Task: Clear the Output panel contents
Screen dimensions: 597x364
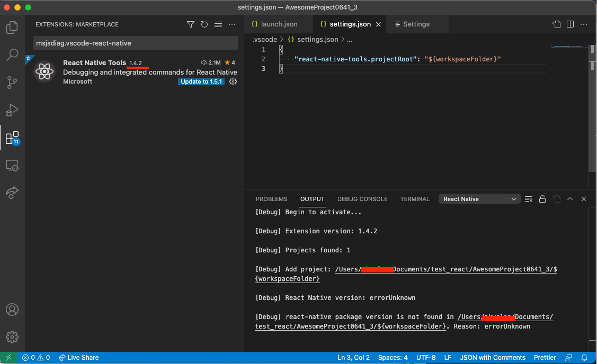Action: pos(528,199)
